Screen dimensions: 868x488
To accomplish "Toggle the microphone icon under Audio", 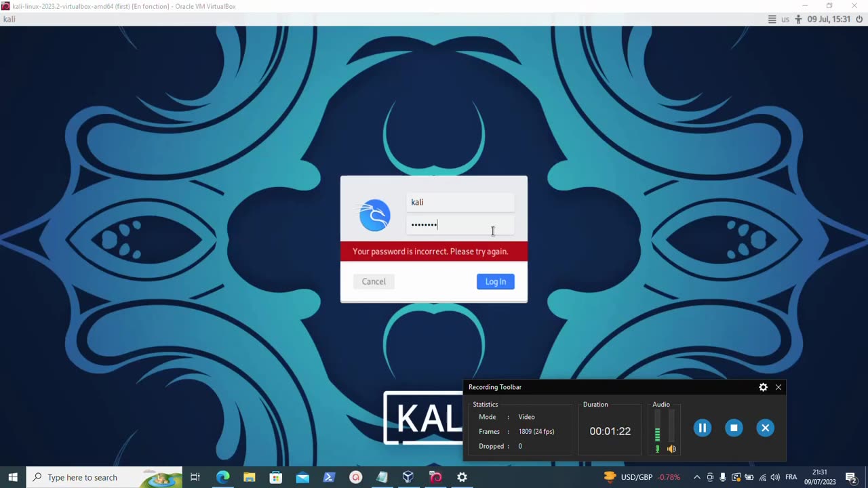I will click(657, 449).
